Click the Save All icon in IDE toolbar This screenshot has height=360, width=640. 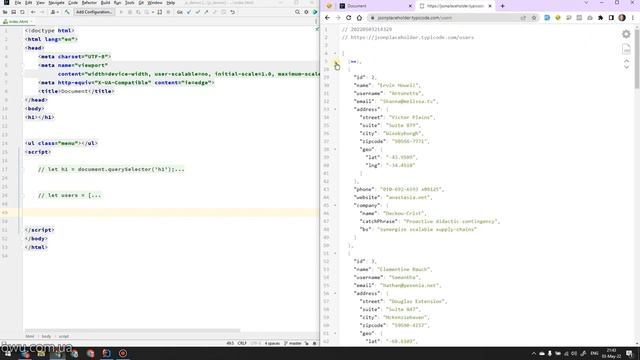(x=13, y=12)
